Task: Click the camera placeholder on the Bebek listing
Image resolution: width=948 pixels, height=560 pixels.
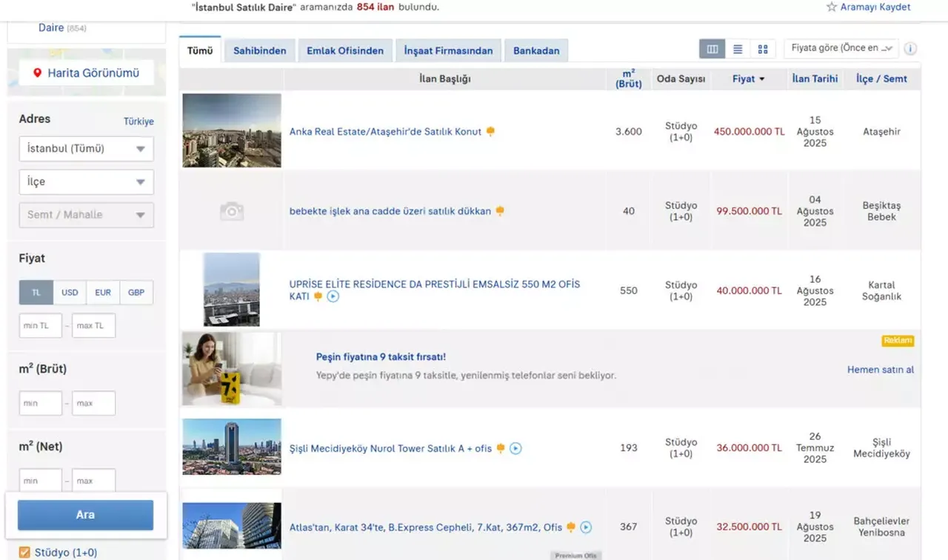Action: [x=231, y=210]
